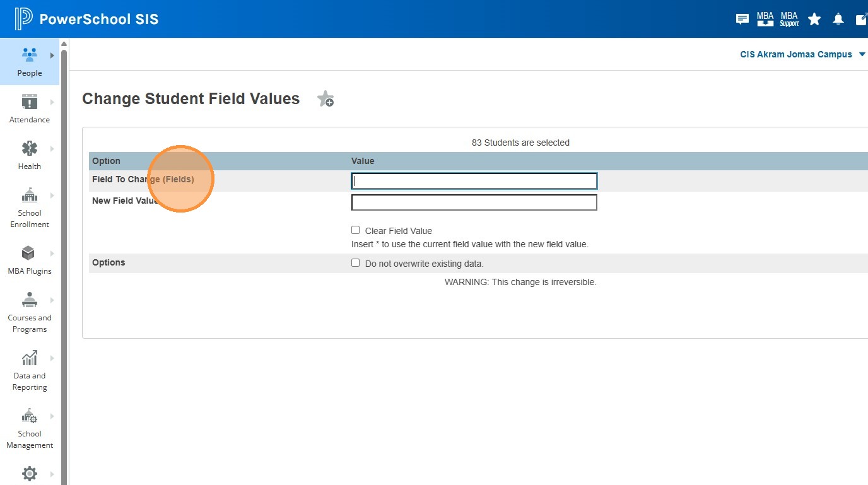The height and width of the screenshot is (485, 868).
Task: Click the MBA download icon
Action: (765, 19)
